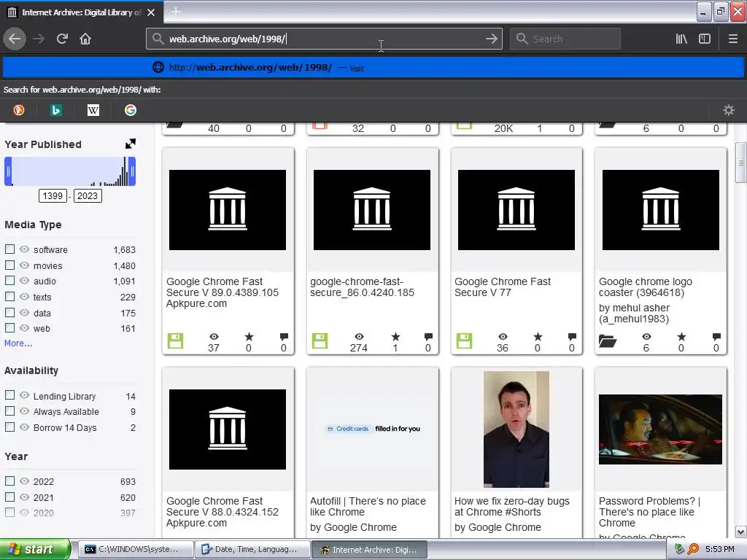Check the software media type checkbox
The image size is (747, 560).
pos(10,249)
